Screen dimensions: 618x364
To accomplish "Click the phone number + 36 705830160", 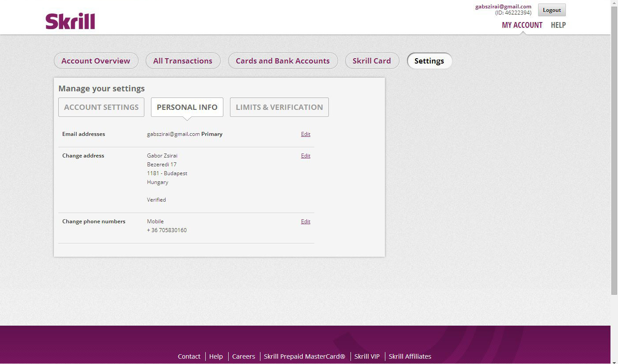I will [x=167, y=230].
